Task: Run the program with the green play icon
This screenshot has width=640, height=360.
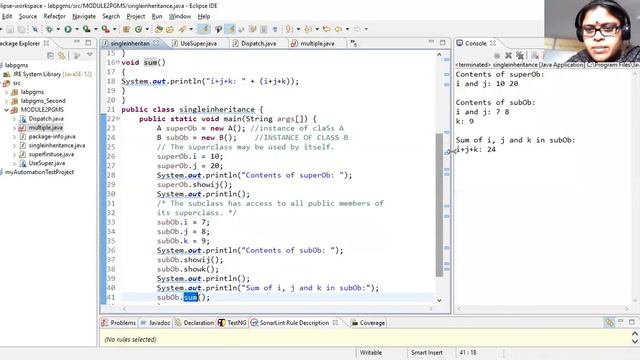Action: tap(68, 29)
